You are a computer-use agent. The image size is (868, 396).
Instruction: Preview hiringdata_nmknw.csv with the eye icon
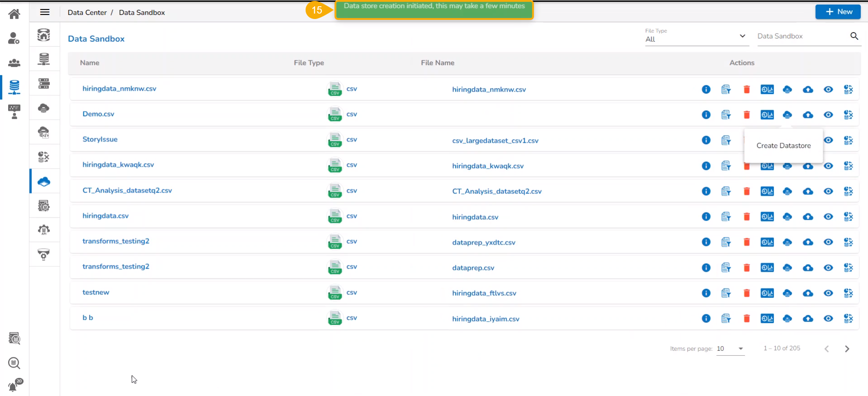[x=828, y=90]
